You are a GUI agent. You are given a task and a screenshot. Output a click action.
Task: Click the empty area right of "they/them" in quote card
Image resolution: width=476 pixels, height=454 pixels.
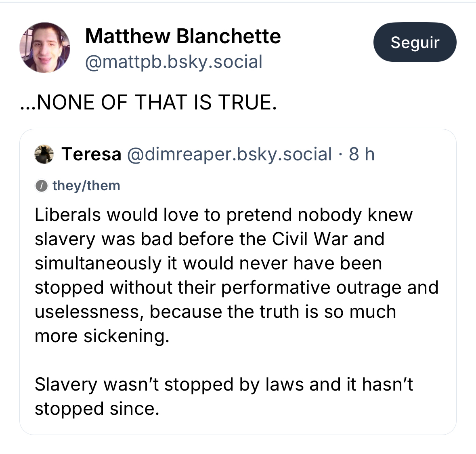(283, 186)
